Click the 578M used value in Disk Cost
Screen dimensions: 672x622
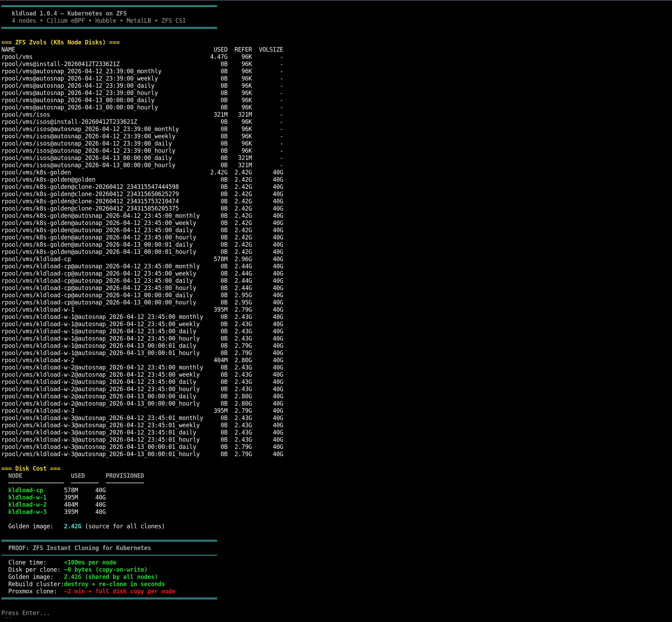(x=71, y=490)
